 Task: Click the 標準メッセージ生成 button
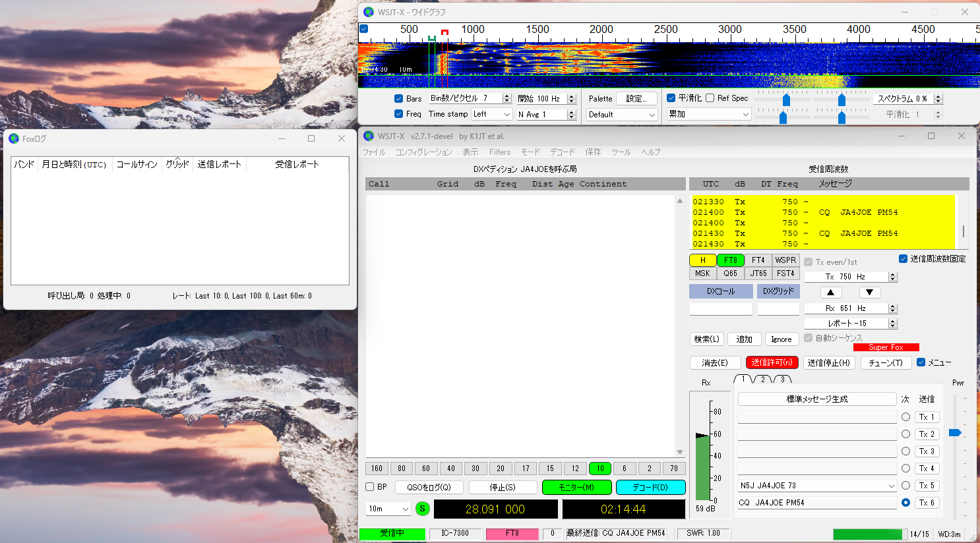coord(817,399)
